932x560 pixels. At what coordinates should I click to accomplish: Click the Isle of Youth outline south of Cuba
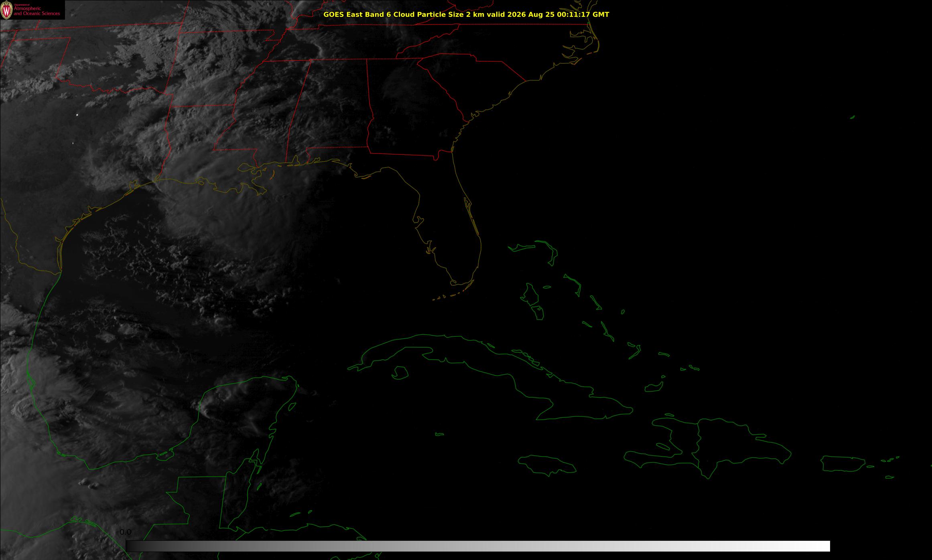click(x=400, y=373)
